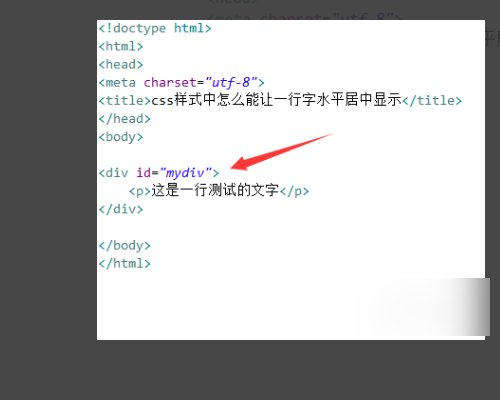Screen dimensions: 500x400
Task: Click the paragraph text 这是一行测试的文字
Action: click(215, 190)
